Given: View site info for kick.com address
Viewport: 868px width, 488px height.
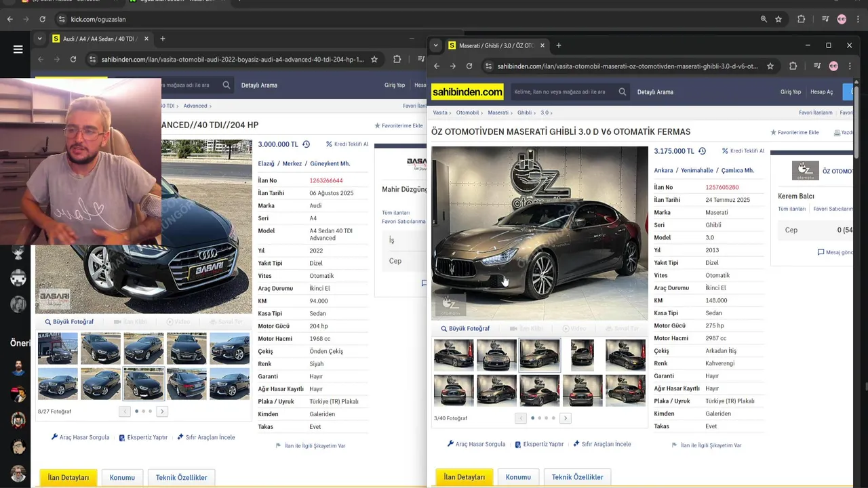Looking at the screenshot, I should pos(62,19).
